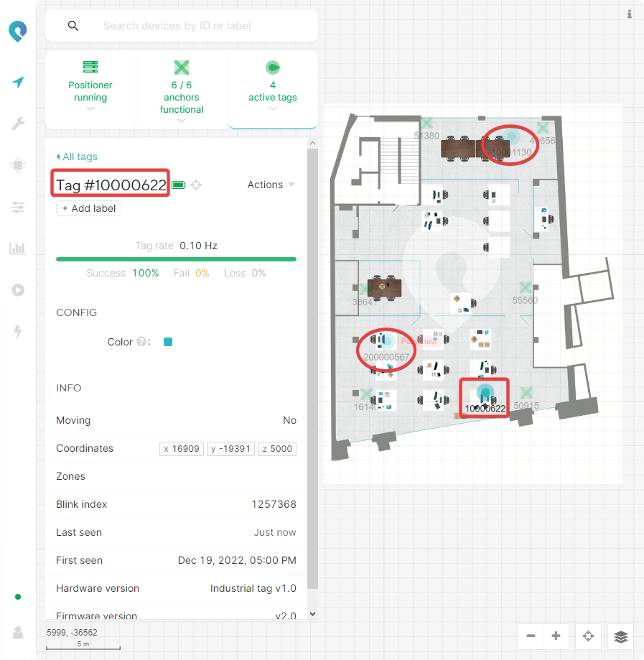Open the sliders configuration page in sidebar

[18, 208]
